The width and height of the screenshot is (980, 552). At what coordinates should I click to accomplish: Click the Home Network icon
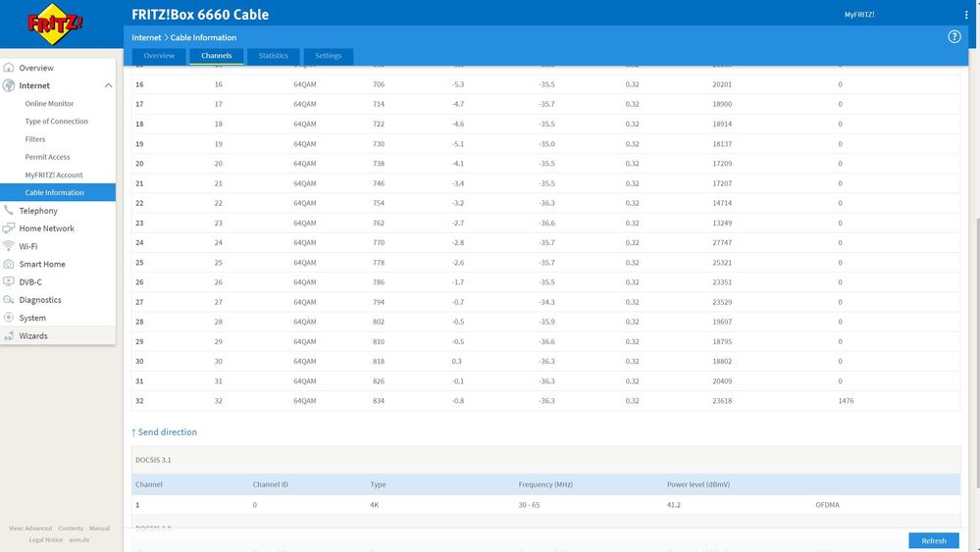tap(9, 228)
